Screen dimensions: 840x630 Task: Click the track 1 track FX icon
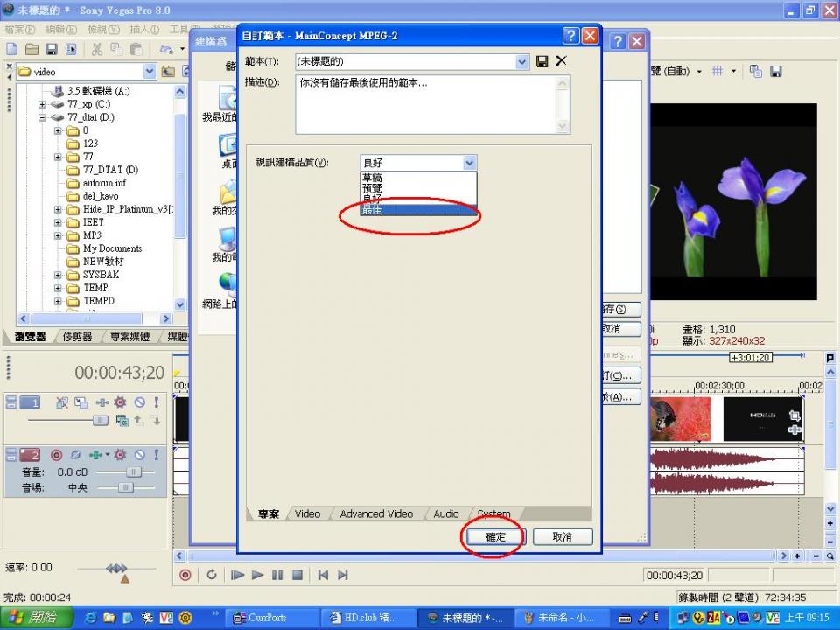(x=120, y=402)
